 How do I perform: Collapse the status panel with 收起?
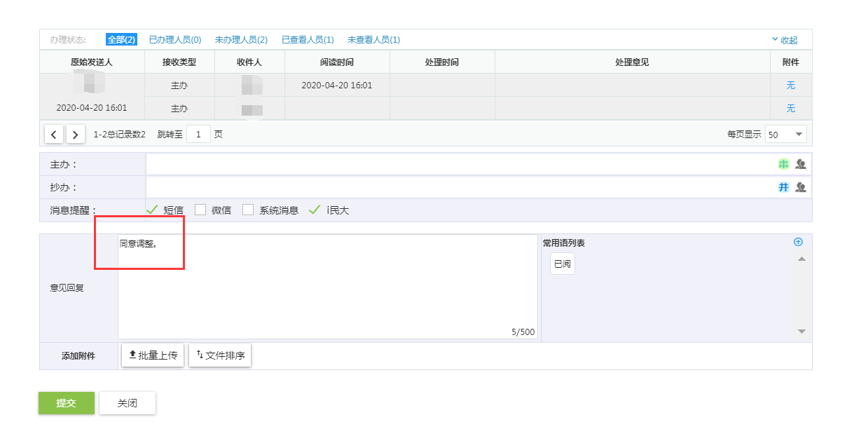coord(785,40)
